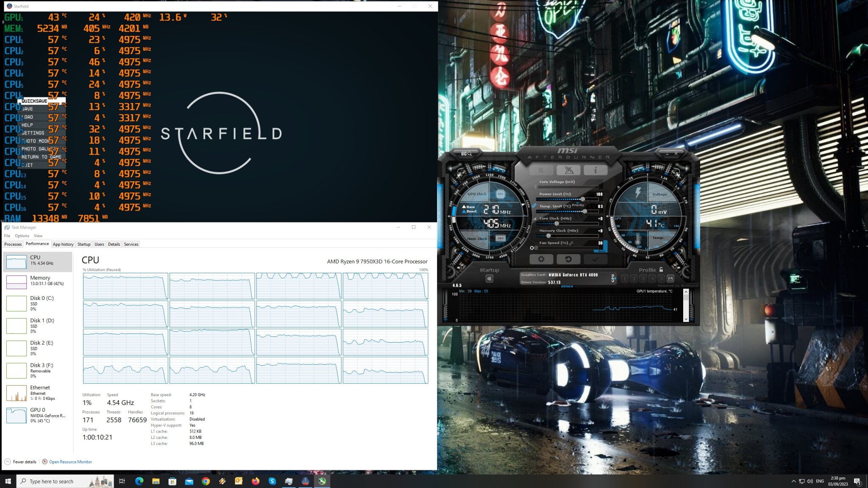Apply overclock settings with the checkmark icon
868x488 pixels.
tap(596, 259)
